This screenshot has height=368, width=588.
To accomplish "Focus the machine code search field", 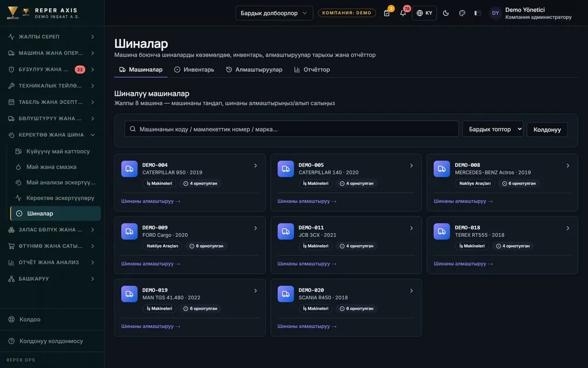I will coord(292,129).
